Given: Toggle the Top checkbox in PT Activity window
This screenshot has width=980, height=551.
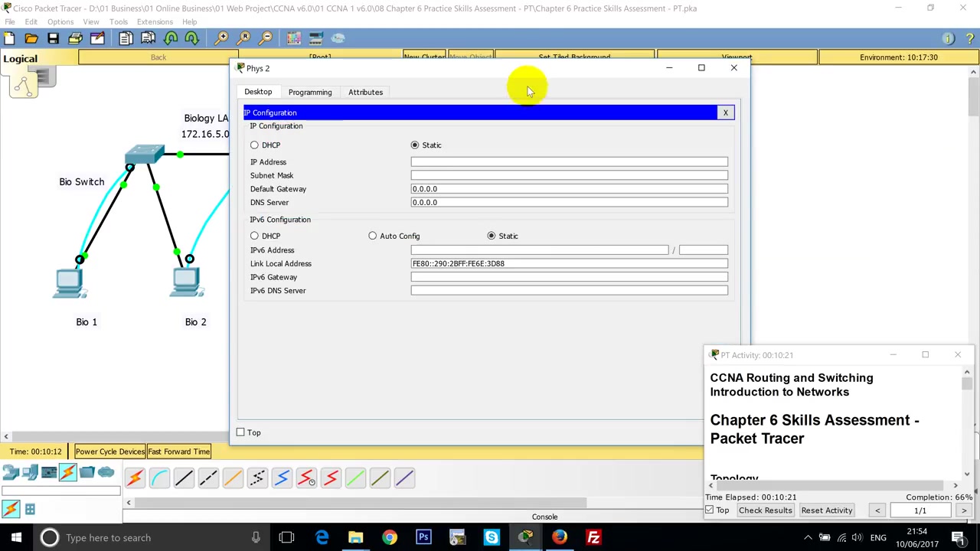Looking at the screenshot, I should (710, 510).
